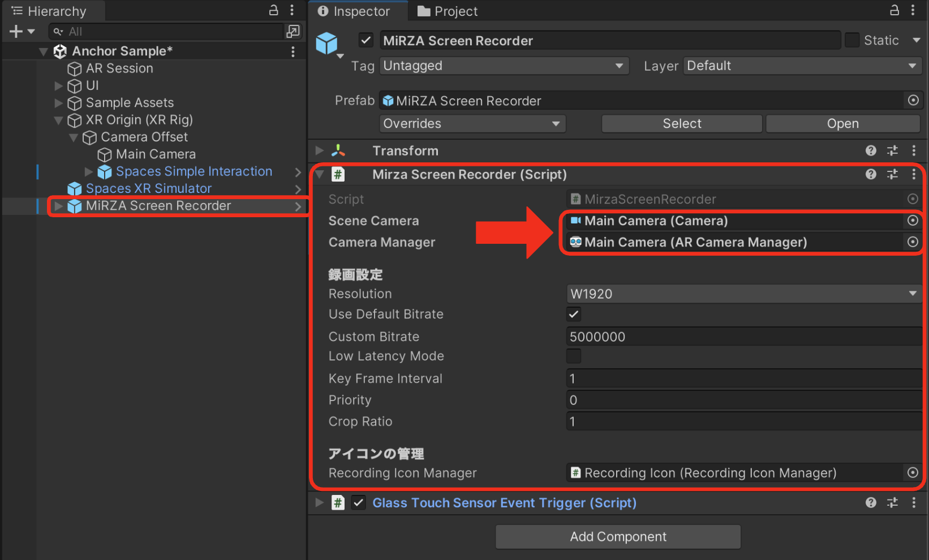The width and height of the screenshot is (929, 560).
Task: Open Mirza Screen Recorder script presets icon
Action: pyautogui.click(x=892, y=174)
